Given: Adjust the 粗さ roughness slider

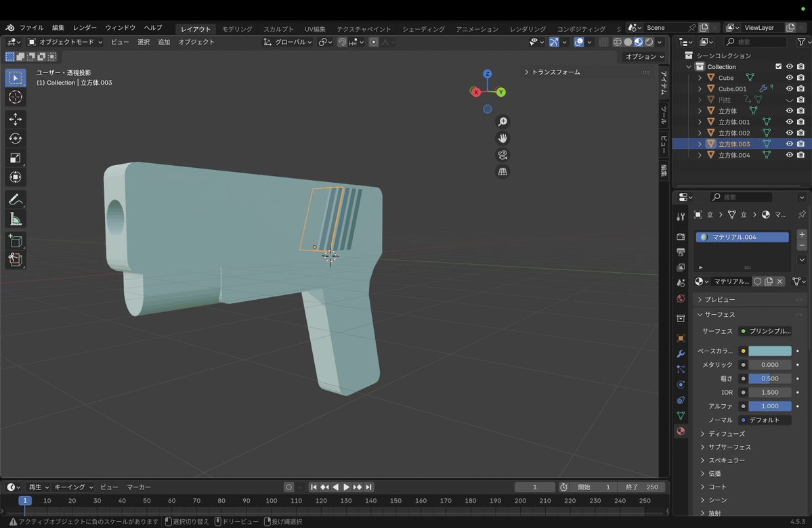Looking at the screenshot, I should tap(769, 378).
